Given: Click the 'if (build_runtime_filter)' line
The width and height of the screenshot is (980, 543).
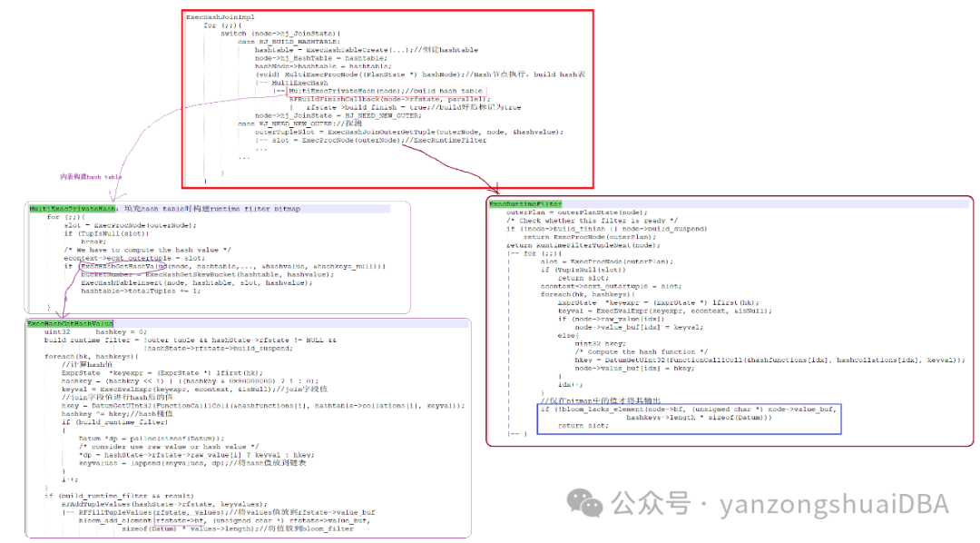Looking at the screenshot, I should [114, 421].
